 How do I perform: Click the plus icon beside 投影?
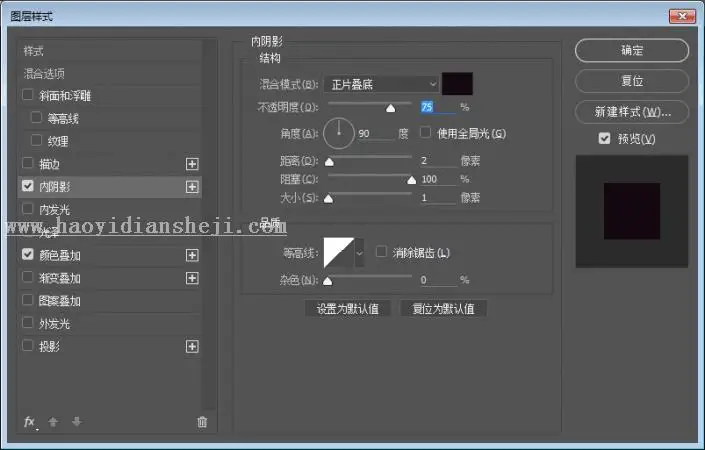[192, 347]
